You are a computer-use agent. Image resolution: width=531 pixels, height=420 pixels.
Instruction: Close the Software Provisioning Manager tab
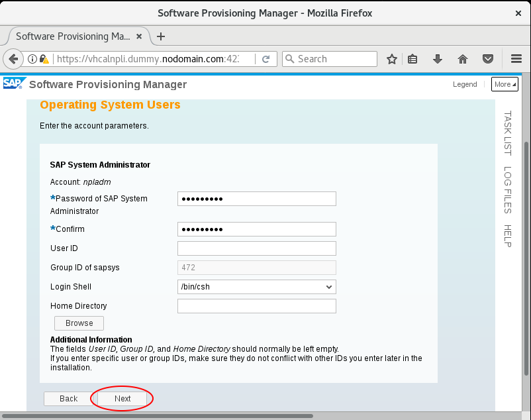(x=139, y=36)
